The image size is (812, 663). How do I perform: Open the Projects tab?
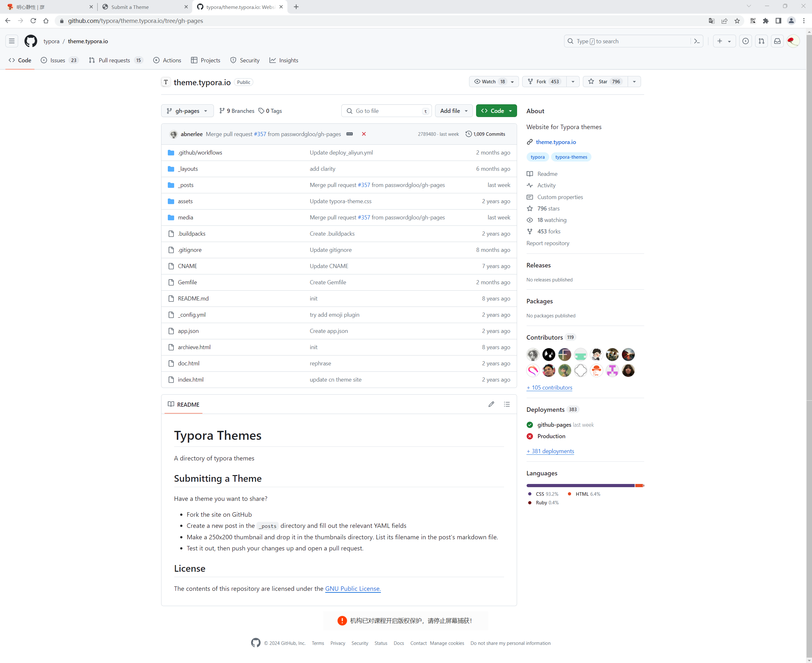[206, 60]
